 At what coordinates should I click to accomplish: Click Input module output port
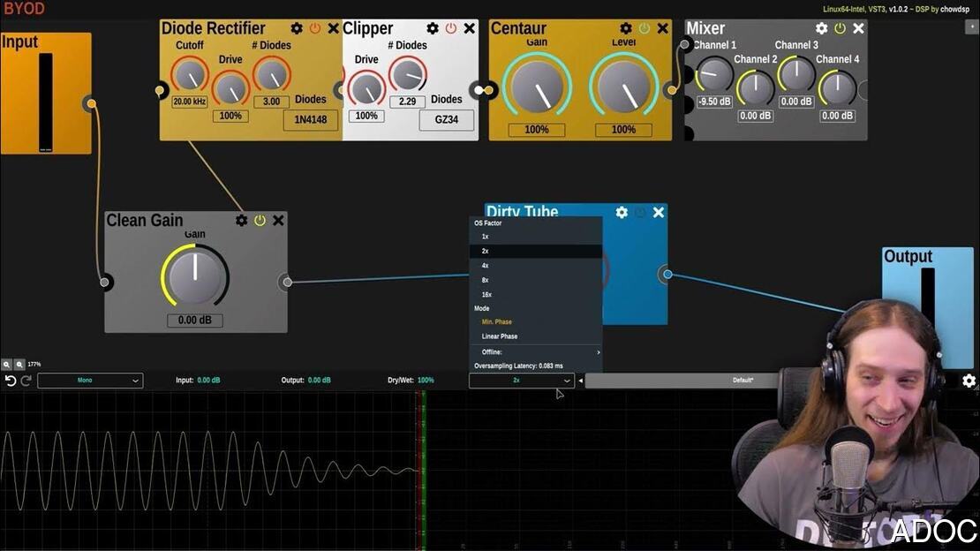point(91,104)
